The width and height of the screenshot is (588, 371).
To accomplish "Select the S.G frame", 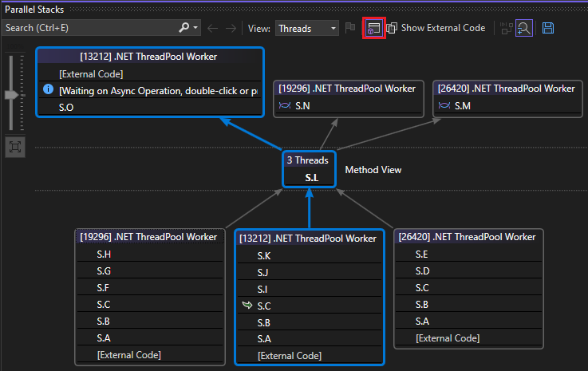I will tap(150, 270).
